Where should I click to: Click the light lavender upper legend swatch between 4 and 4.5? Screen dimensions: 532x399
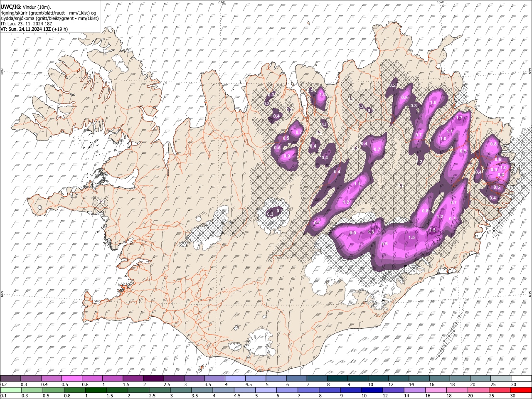point(235,378)
